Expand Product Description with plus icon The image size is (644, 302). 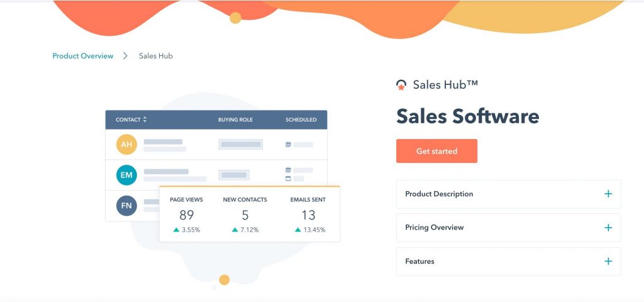click(x=608, y=194)
